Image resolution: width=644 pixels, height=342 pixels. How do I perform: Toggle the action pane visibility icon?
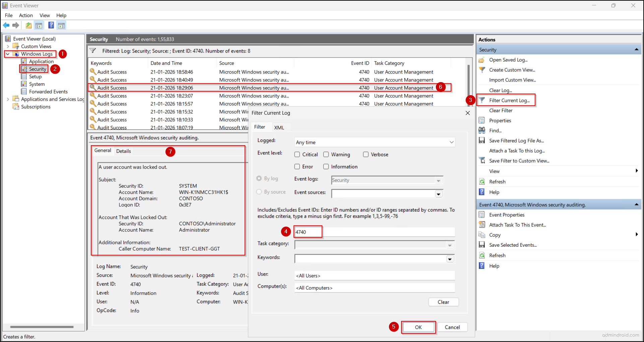pyautogui.click(x=61, y=25)
